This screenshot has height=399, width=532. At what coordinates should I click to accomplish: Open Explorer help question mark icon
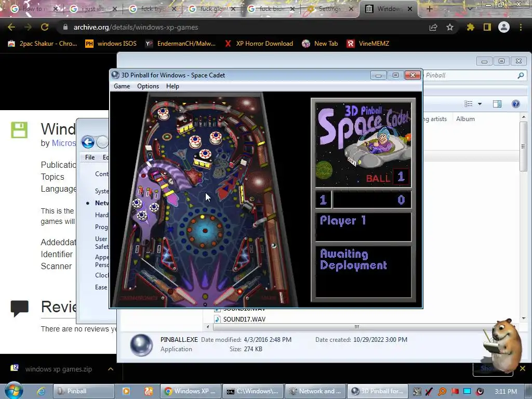pyautogui.click(x=516, y=104)
